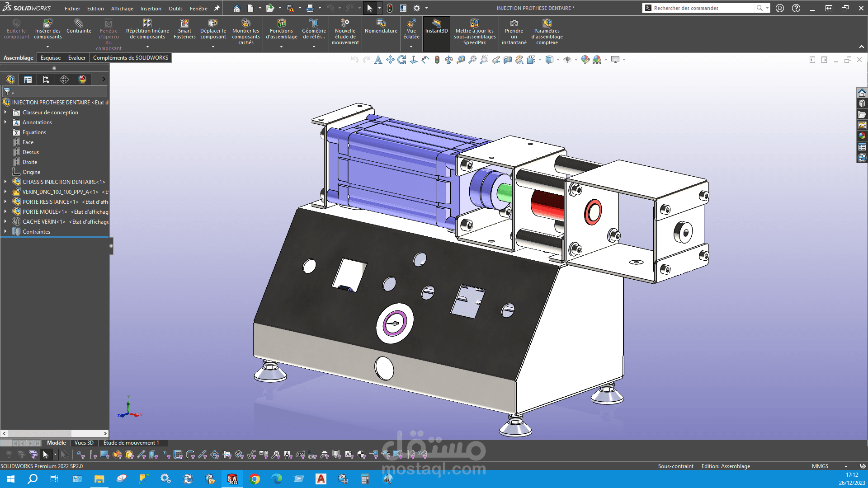Viewport: 868px width, 488px height.
Task: Open the Help question mark button
Action: pos(796,8)
